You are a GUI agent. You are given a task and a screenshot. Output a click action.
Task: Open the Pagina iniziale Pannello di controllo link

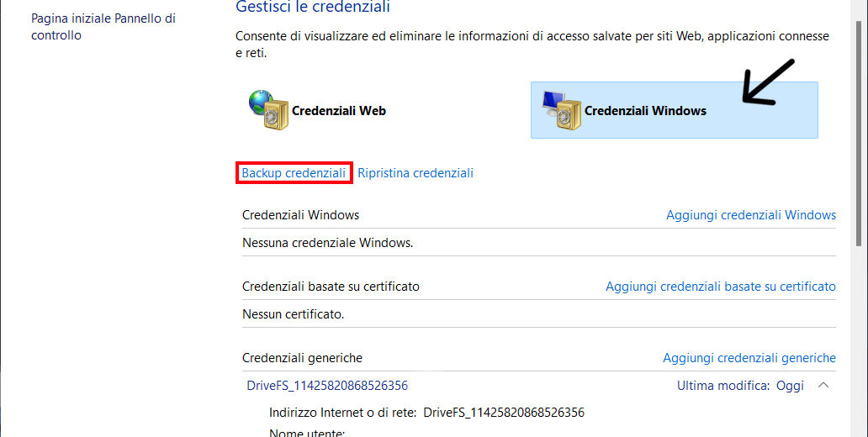(x=103, y=27)
